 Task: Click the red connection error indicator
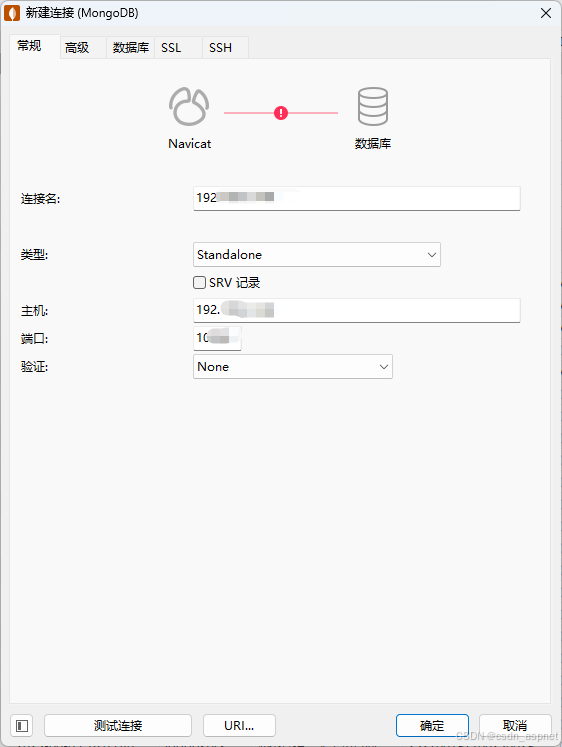pos(281,113)
